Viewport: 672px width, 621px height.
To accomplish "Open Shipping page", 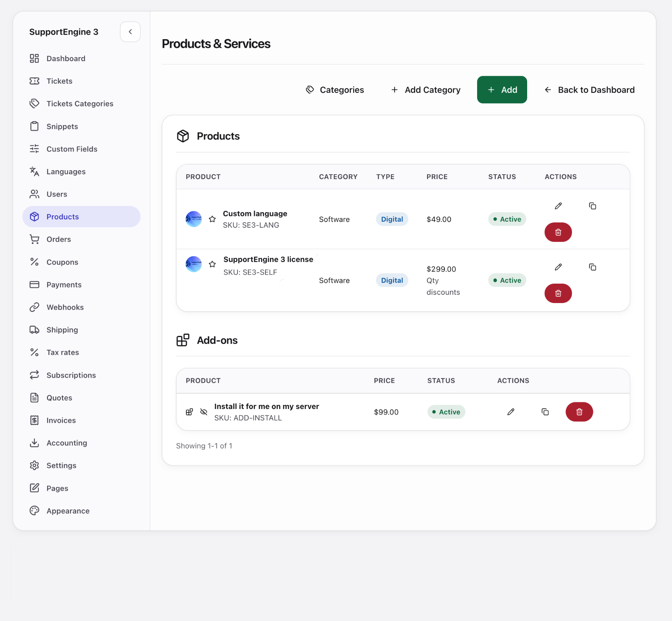I will click(81, 330).
